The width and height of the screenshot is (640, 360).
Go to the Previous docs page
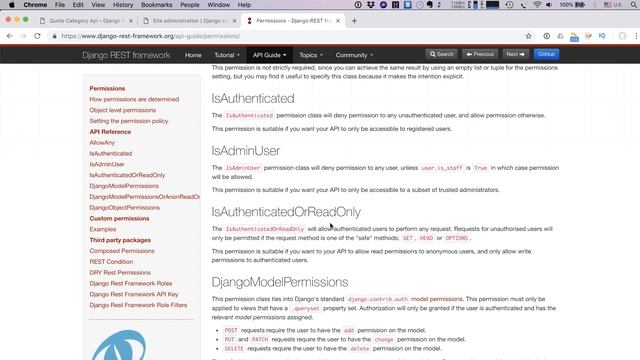[x=480, y=54]
